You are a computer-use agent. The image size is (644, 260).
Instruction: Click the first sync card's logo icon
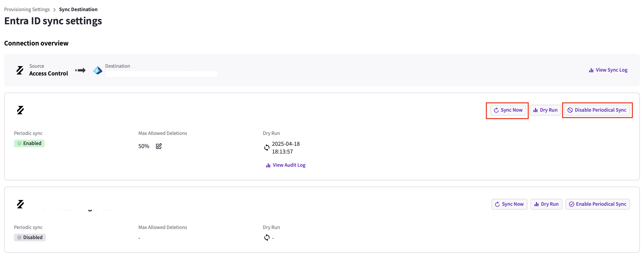point(20,110)
